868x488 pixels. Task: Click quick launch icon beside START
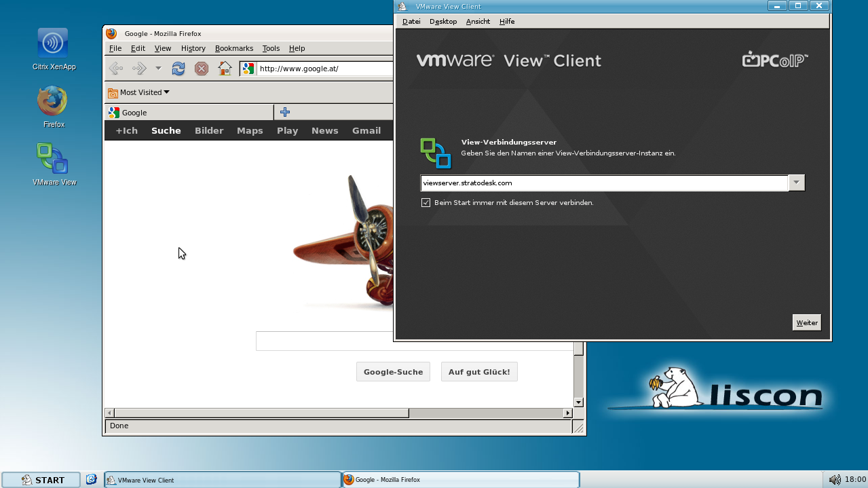pos(92,479)
